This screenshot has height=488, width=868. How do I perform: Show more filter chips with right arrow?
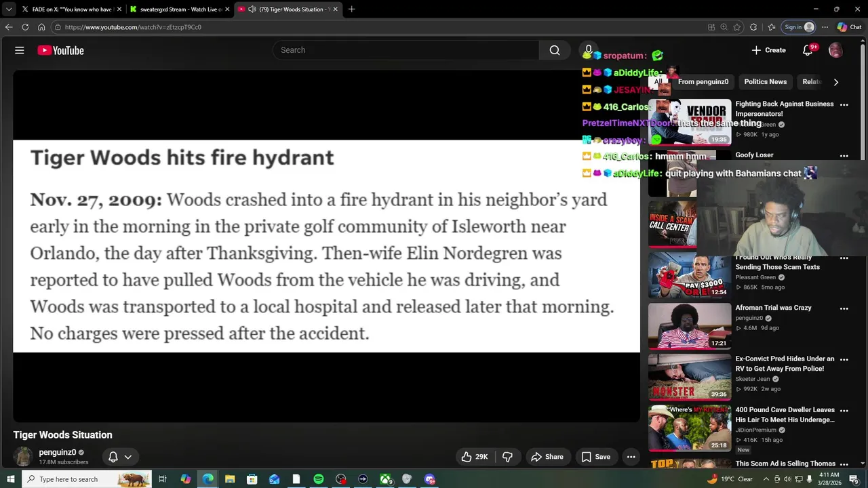835,82
